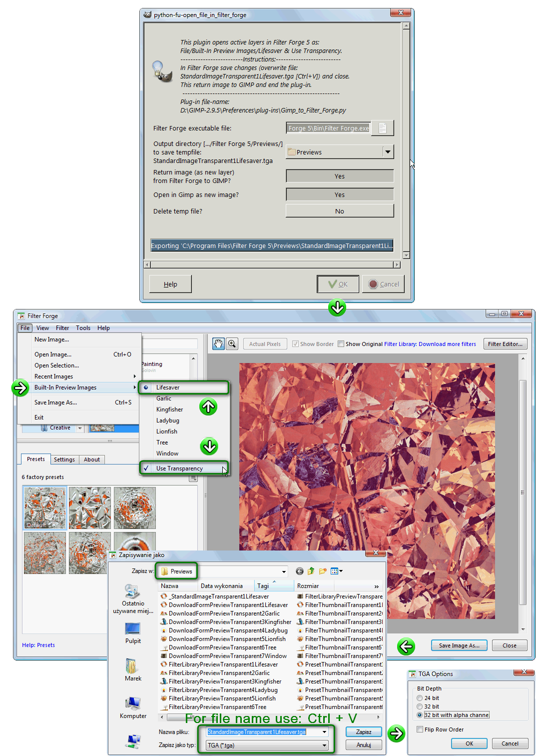Open the Creative category dropdown arrow
550x756 pixels.
(x=80, y=428)
